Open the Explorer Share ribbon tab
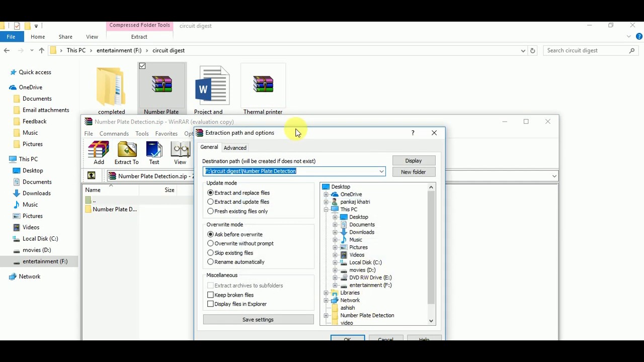Viewport: 644px width, 362px height. pos(65,37)
